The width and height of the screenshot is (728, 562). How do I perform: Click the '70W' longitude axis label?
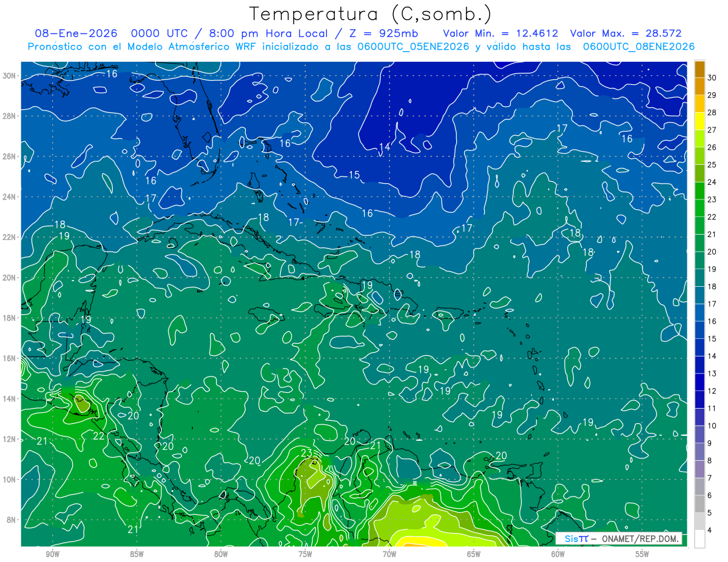coord(389,554)
